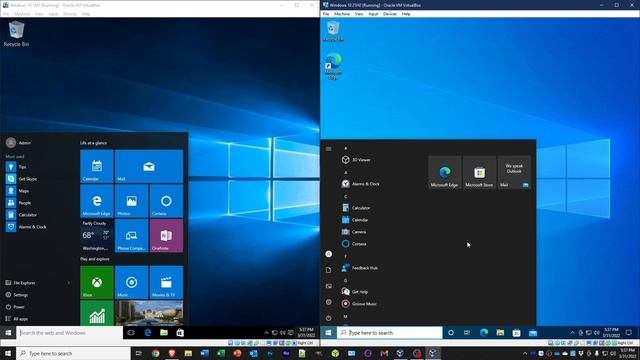
Task: Open the Input menu in right VirtualBox window
Action: (373, 14)
